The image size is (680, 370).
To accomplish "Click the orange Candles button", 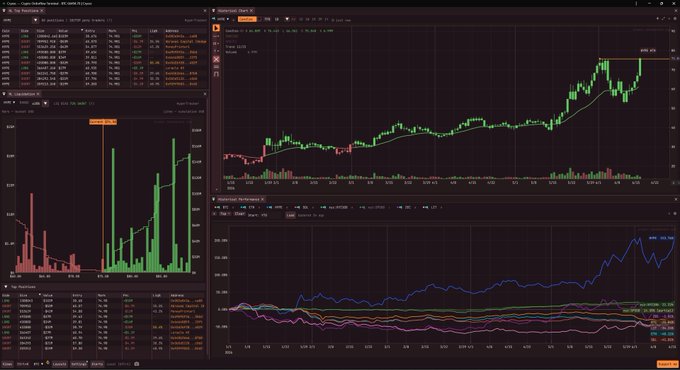I will pos(247,19).
